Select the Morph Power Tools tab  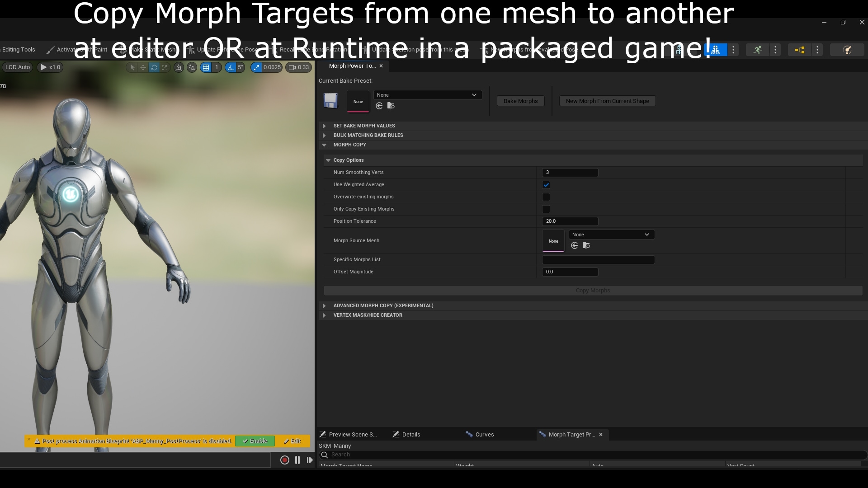(x=352, y=66)
